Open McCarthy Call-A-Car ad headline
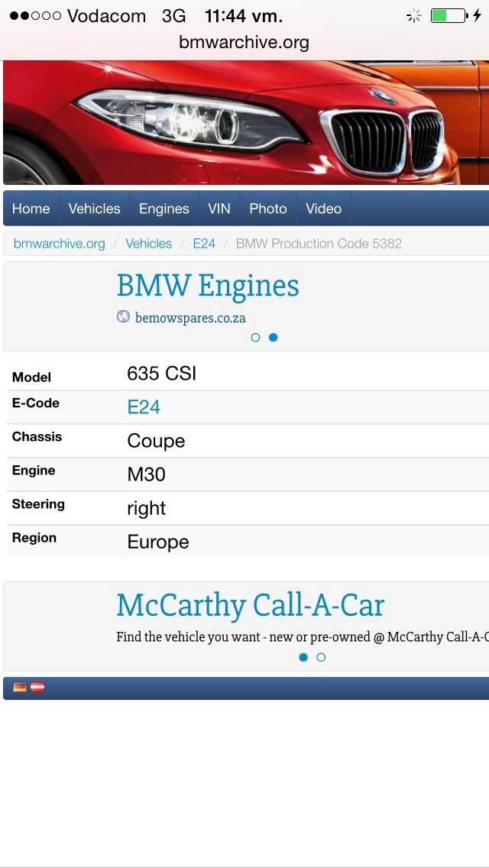This screenshot has height=868, width=489. pyautogui.click(x=251, y=606)
